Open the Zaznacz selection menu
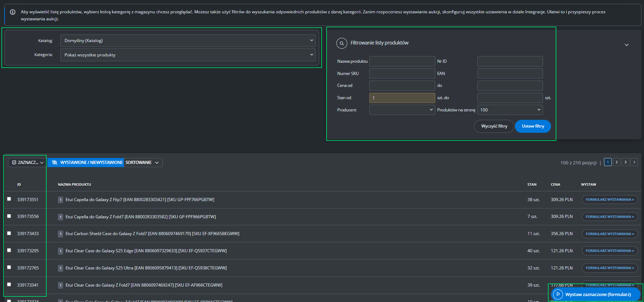Viewport: 644px width, 302px height. click(x=28, y=163)
